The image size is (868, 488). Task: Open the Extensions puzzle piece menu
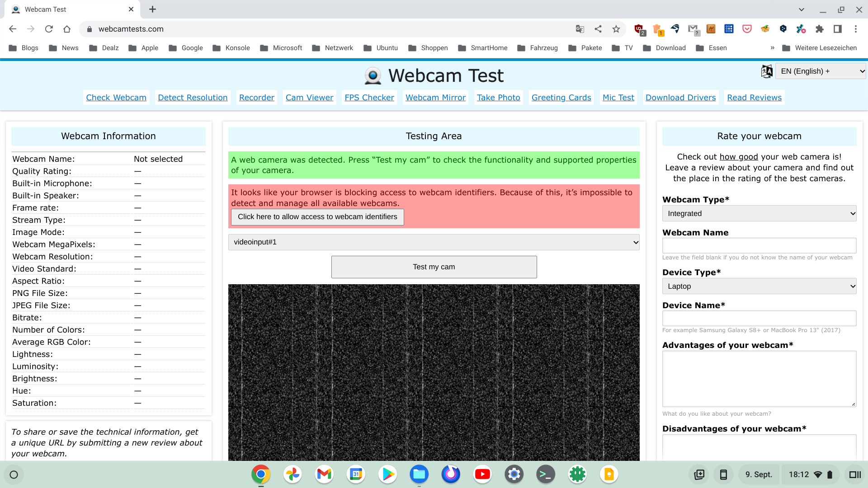pos(819,29)
